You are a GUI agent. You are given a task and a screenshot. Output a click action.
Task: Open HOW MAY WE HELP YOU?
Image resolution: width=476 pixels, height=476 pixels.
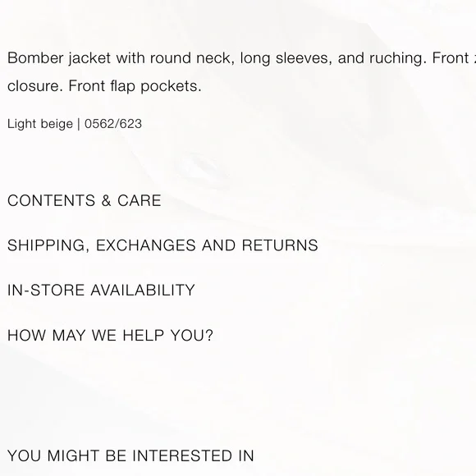pyautogui.click(x=110, y=336)
